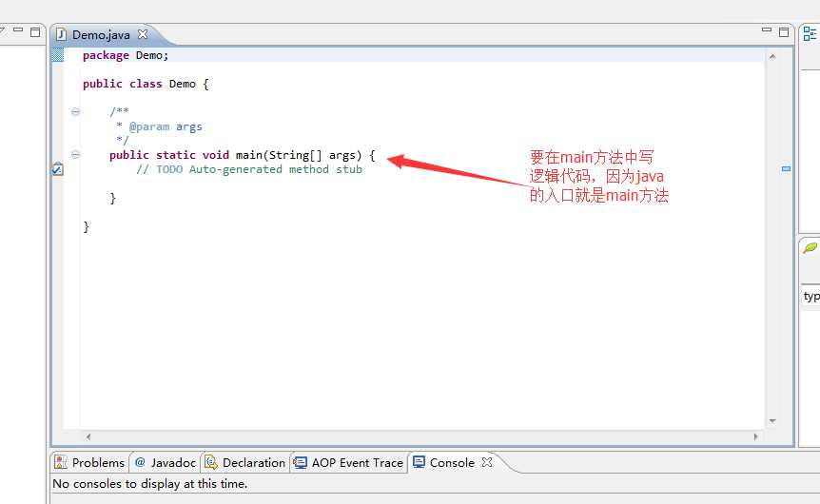Open the Outline view icon at right
Screen dimensions: 820x504
pos(810,34)
